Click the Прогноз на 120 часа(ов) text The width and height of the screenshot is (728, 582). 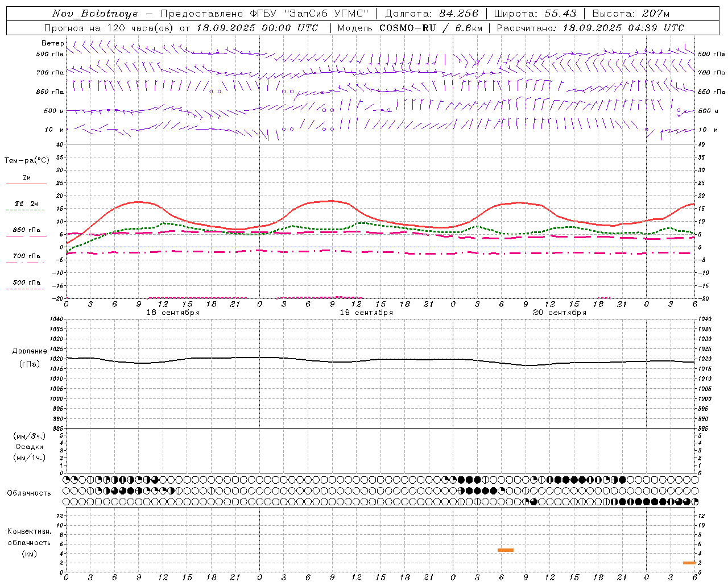(109, 28)
